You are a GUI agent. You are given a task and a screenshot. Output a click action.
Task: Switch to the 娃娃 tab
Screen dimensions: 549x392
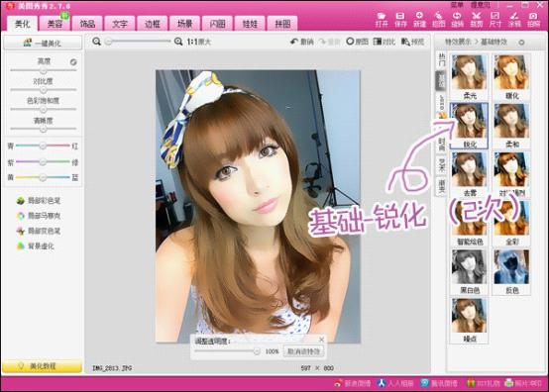(250, 24)
